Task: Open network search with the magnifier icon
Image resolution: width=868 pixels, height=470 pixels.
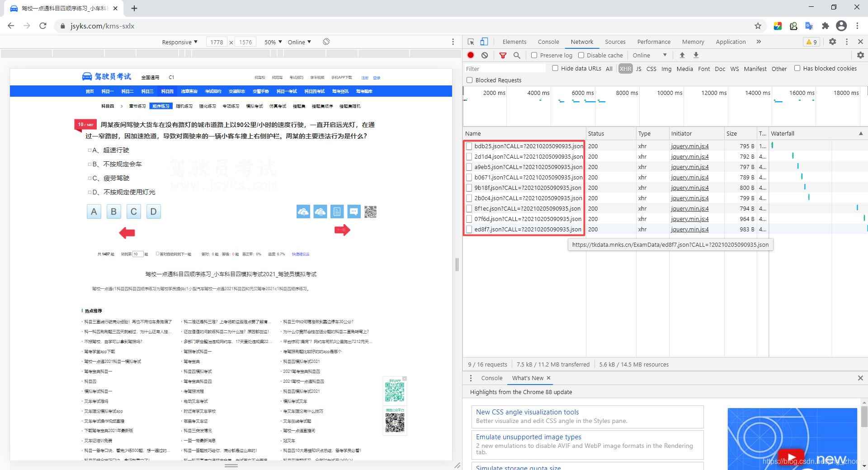Action: pyautogui.click(x=517, y=55)
